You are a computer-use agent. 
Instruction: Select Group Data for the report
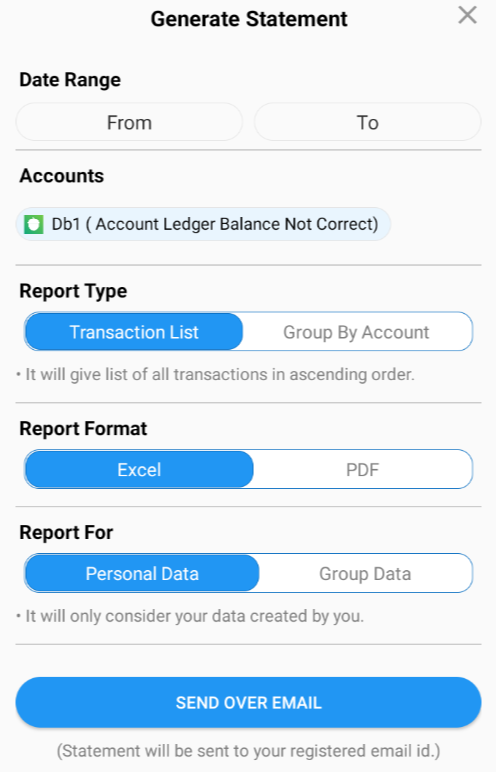tap(365, 574)
